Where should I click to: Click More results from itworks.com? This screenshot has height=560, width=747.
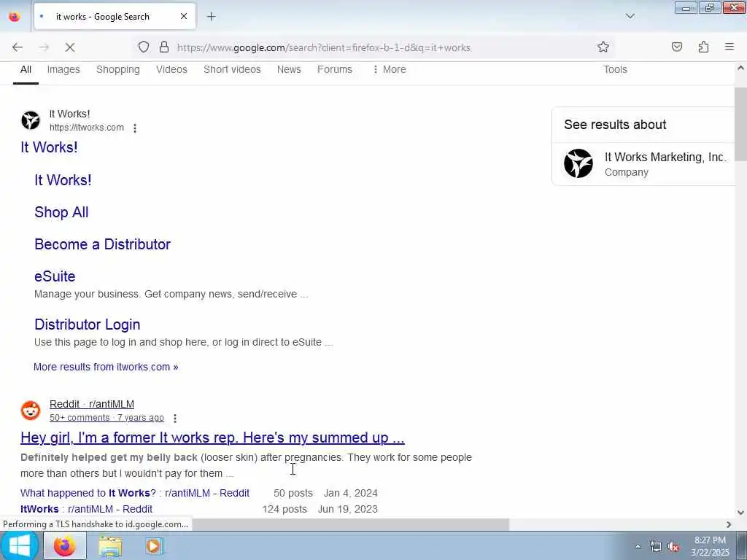pyautogui.click(x=106, y=367)
